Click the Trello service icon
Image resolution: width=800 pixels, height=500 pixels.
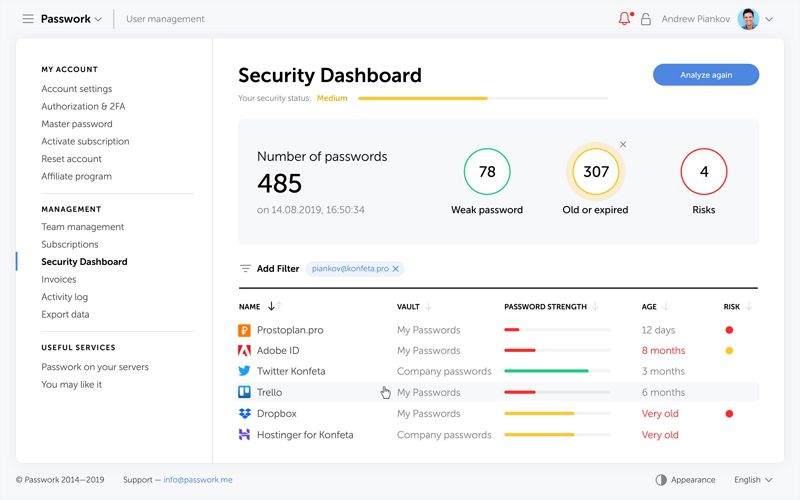(x=245, y=393)
